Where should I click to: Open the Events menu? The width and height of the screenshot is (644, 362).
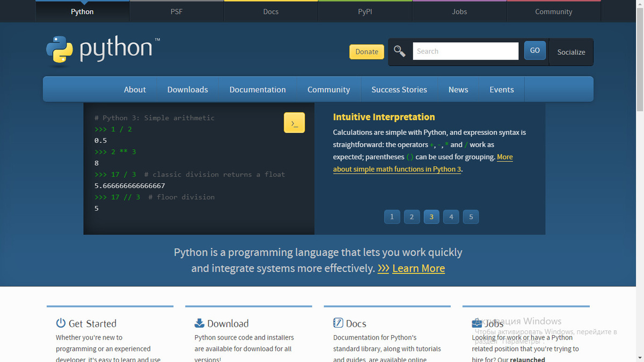pyautogui.click(x=502, y=90)
